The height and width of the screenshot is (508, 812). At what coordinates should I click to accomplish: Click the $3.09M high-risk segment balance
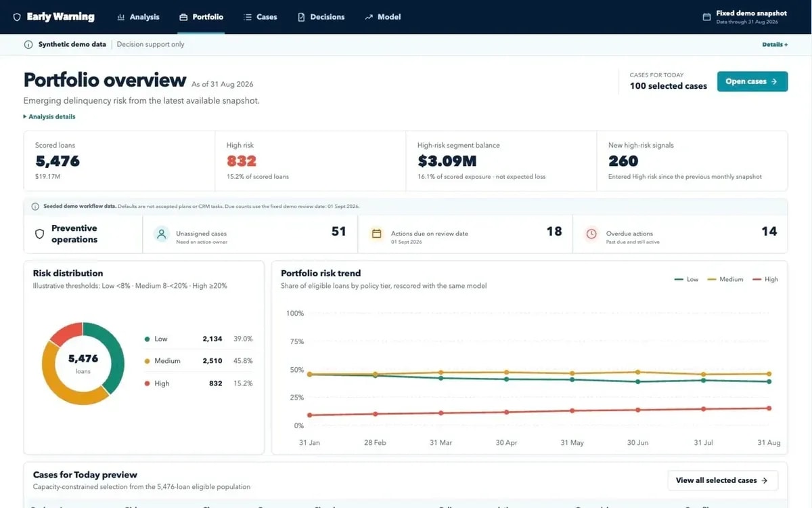(447, 161)
